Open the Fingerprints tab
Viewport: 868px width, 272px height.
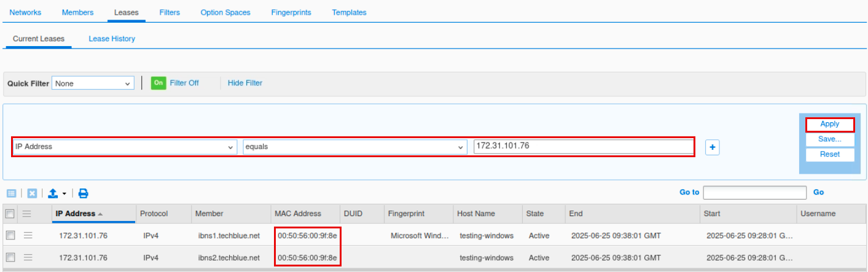(291, 12)
